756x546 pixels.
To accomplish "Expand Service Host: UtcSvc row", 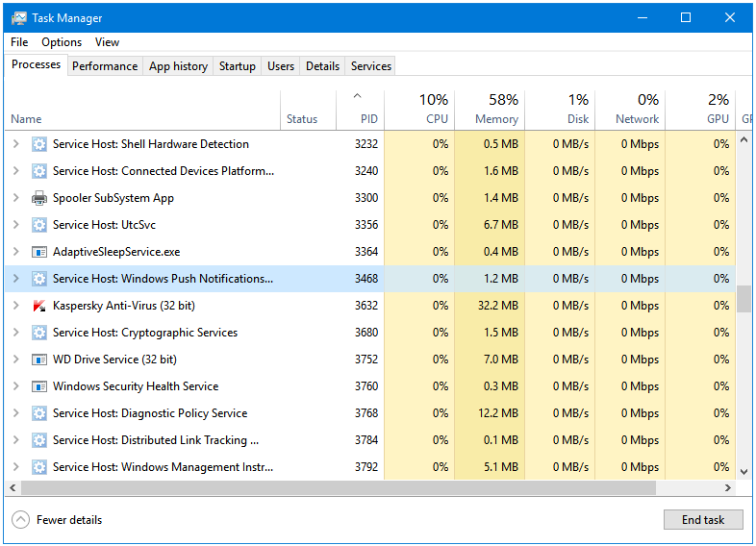I will click(x=16, y=225).
